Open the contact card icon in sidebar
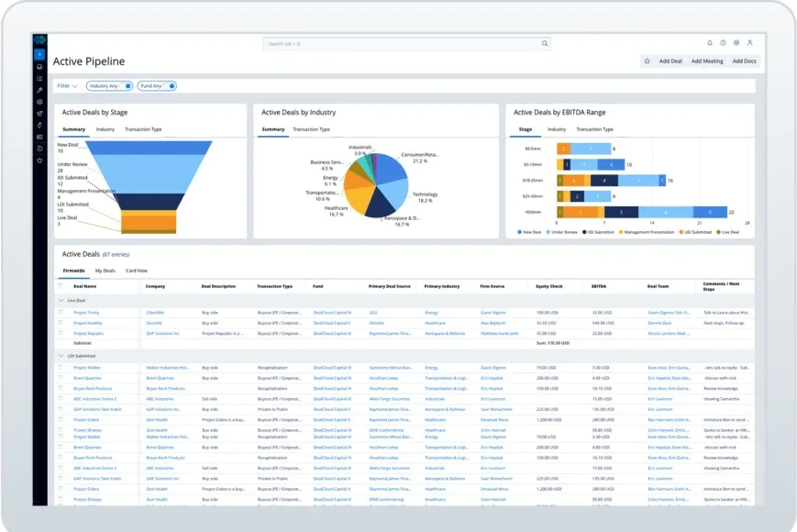Viewport: 797px width, 532px height. coord(39,137)
